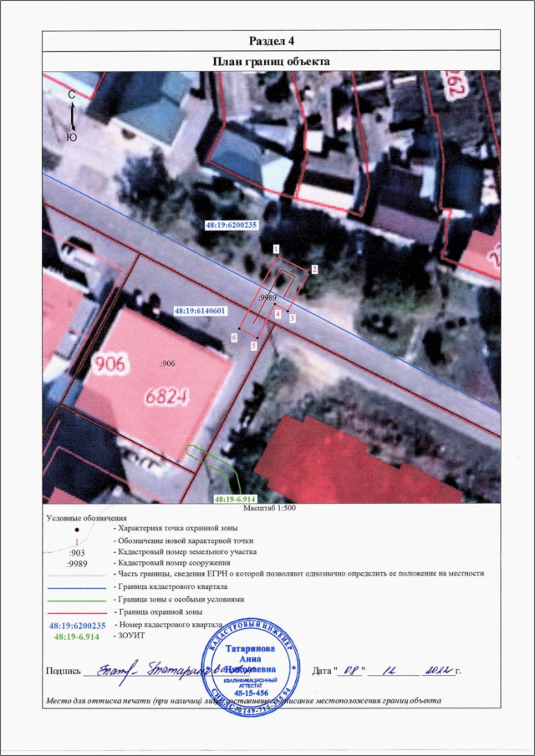Click the 'План границ объекта' title

coord(272,61)
